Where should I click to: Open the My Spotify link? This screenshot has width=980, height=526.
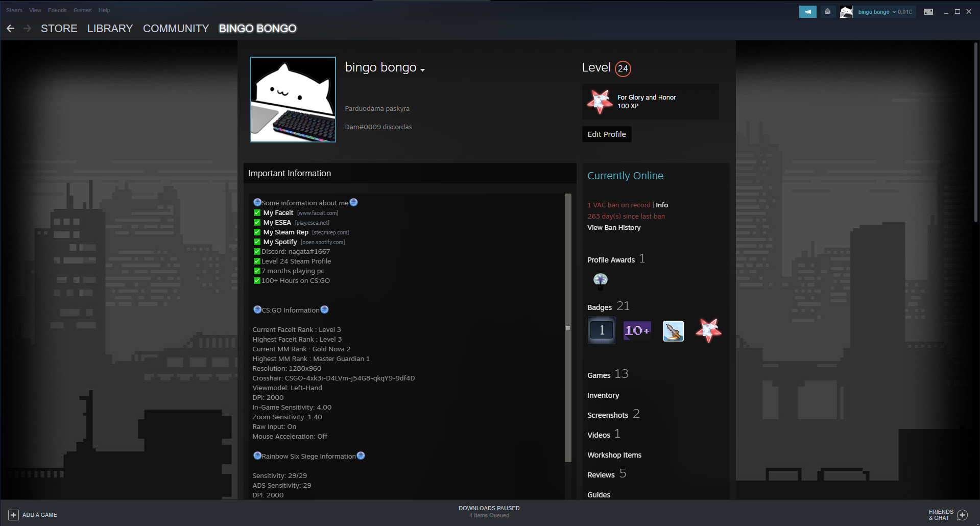point(280,242)
